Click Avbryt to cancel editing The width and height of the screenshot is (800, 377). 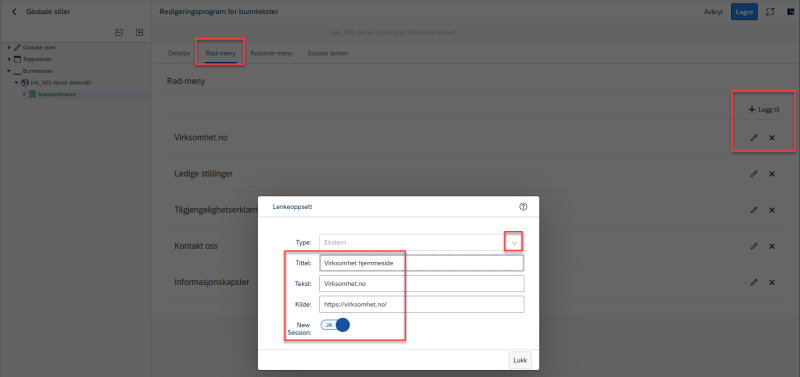(713, 12)
